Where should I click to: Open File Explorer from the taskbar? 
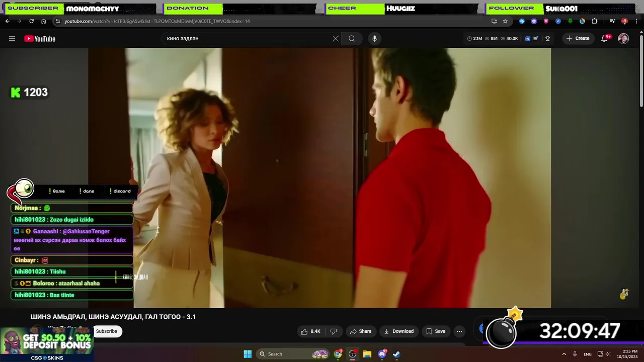pyautogui.click(x=367, y=354)
